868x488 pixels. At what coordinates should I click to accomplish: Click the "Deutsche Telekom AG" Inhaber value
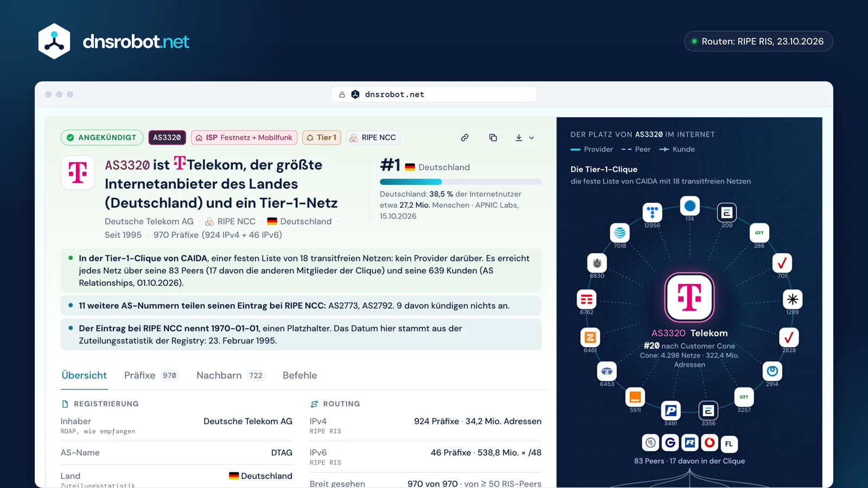[248, 421]
